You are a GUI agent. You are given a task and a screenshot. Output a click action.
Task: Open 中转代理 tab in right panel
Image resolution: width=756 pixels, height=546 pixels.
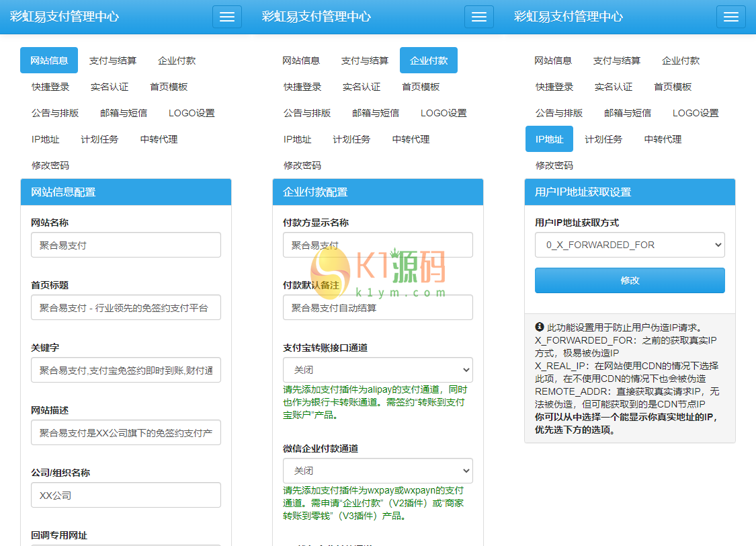[x=663, y=139]
